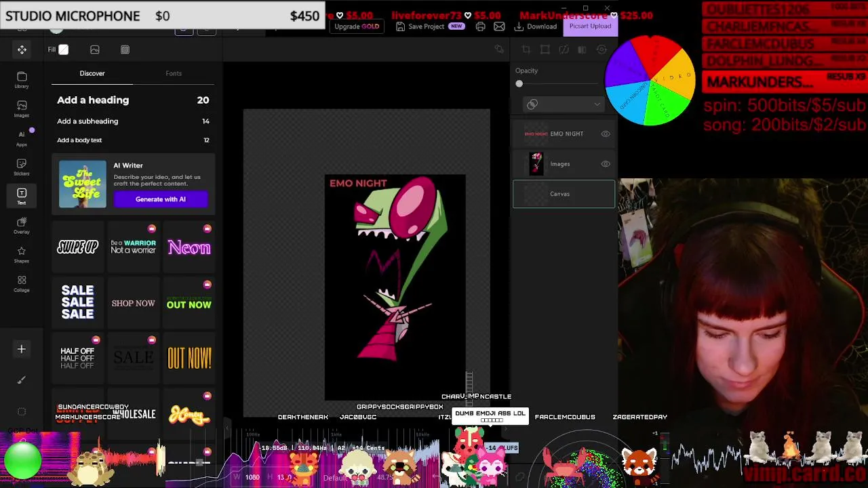Screen dimensions: 868x488
Task: Select the EMO NIGHT layer
Action: point(564,134)
